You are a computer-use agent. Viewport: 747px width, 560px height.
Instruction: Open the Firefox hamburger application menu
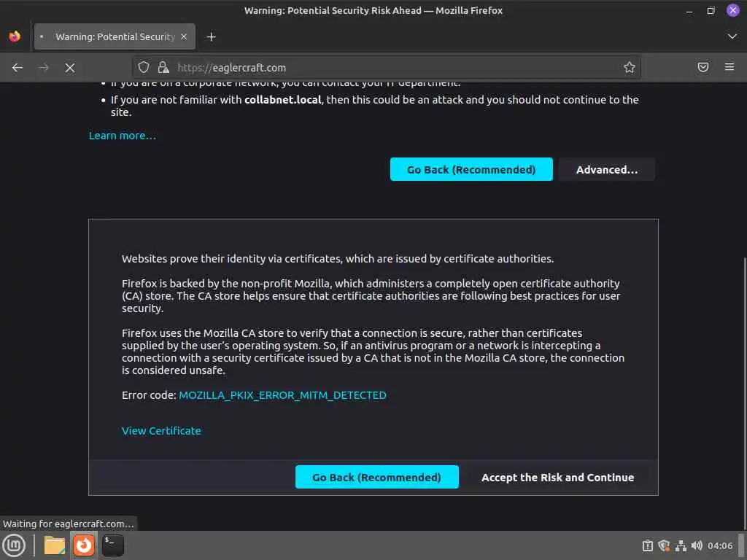coord(729,67)
